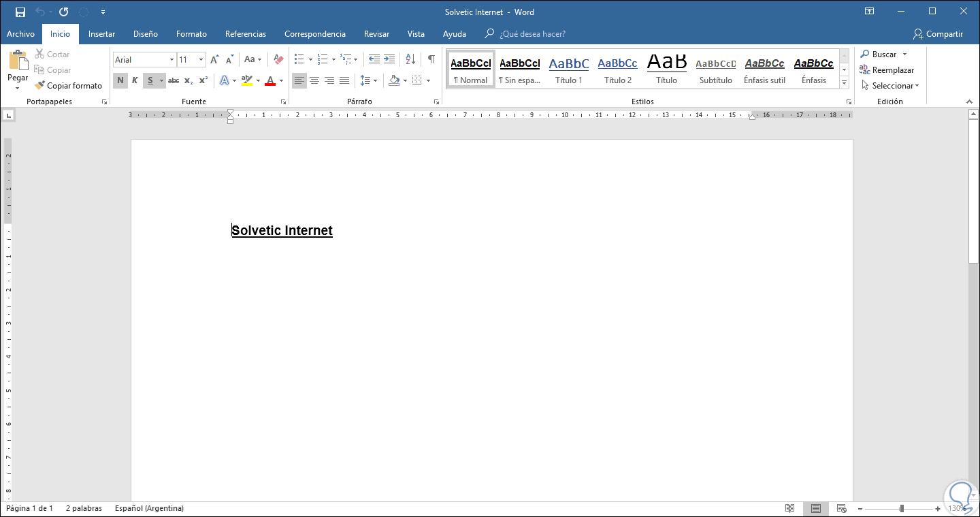Click Cortar in the Portapapeles group
This screenshot has height=517, width=980.
[52, 54]
